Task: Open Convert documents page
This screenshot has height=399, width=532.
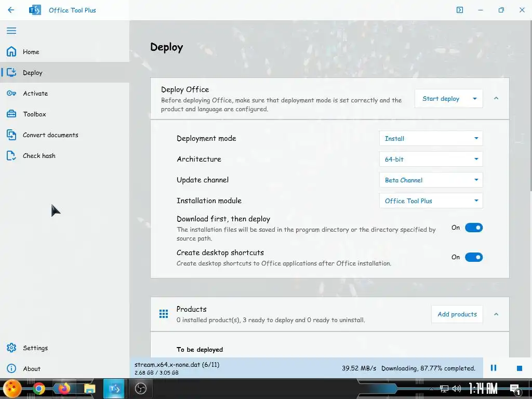Action: point(64,135)
